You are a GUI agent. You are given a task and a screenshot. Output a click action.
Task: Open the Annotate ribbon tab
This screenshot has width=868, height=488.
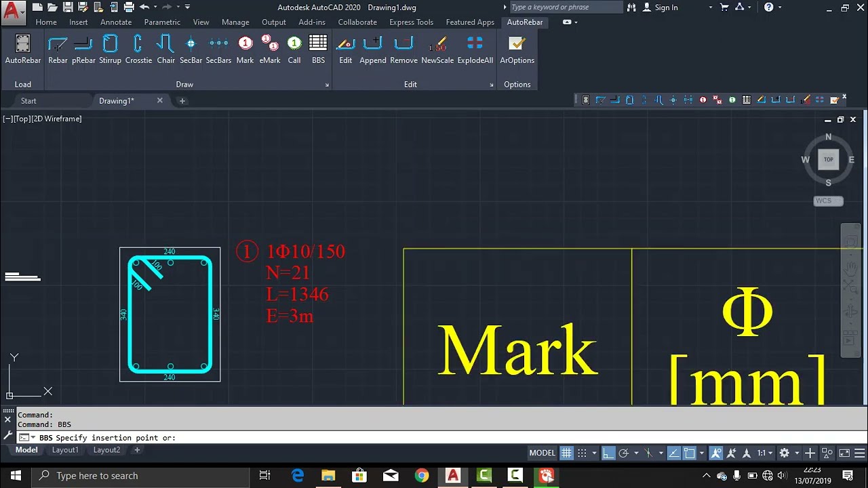(116, 22)
